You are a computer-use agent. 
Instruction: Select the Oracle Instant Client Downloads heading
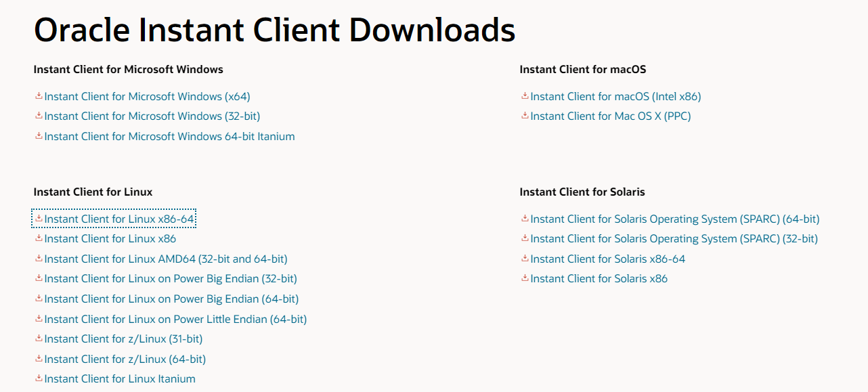tap(275, 30)
